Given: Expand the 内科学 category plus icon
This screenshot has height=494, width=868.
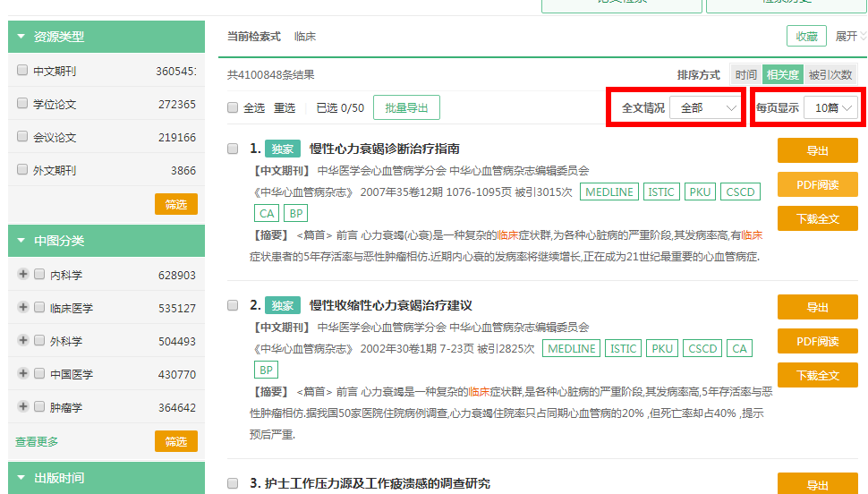Looking at the screenshot, I should tap(23, 275).
